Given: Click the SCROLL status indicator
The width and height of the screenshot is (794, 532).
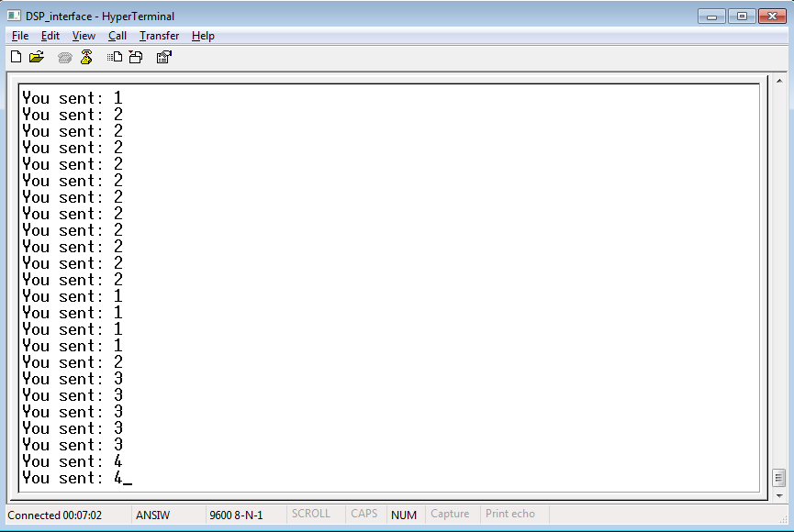Looking at the screenshot, I should click(x=310, y=514).
